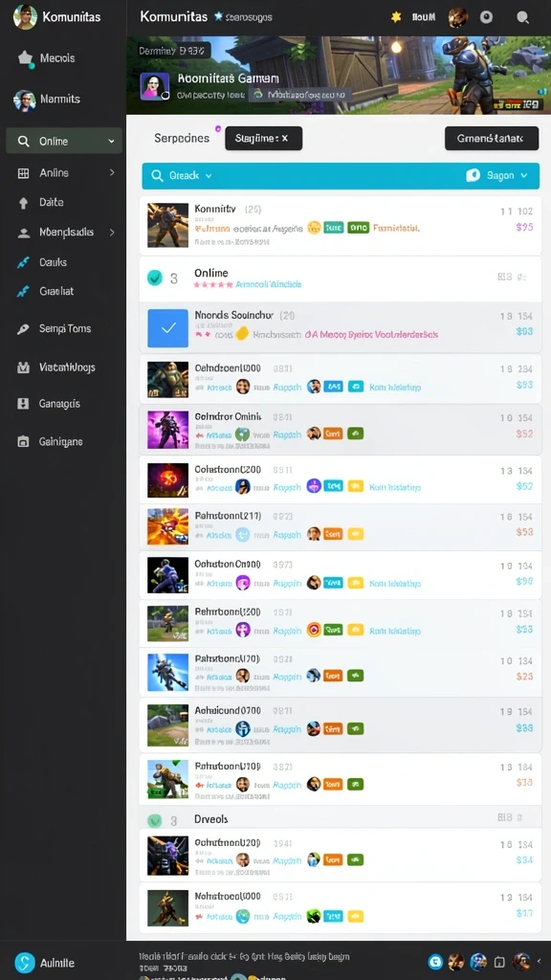Click the yellow star icon in top bar
The height and width of the screenshot is (980, 551).
tap(395, 17)
